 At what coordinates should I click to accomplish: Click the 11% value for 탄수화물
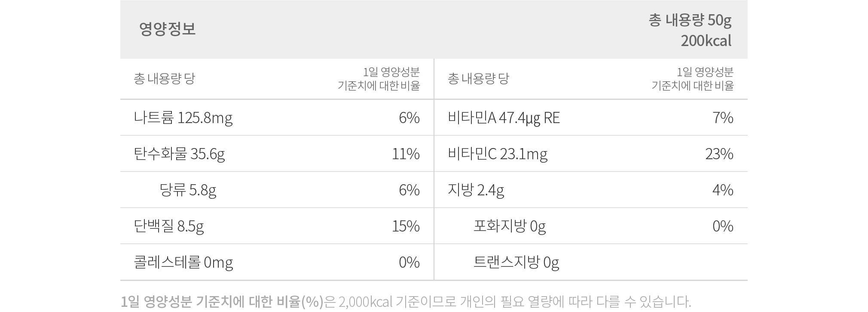[406, 154]
